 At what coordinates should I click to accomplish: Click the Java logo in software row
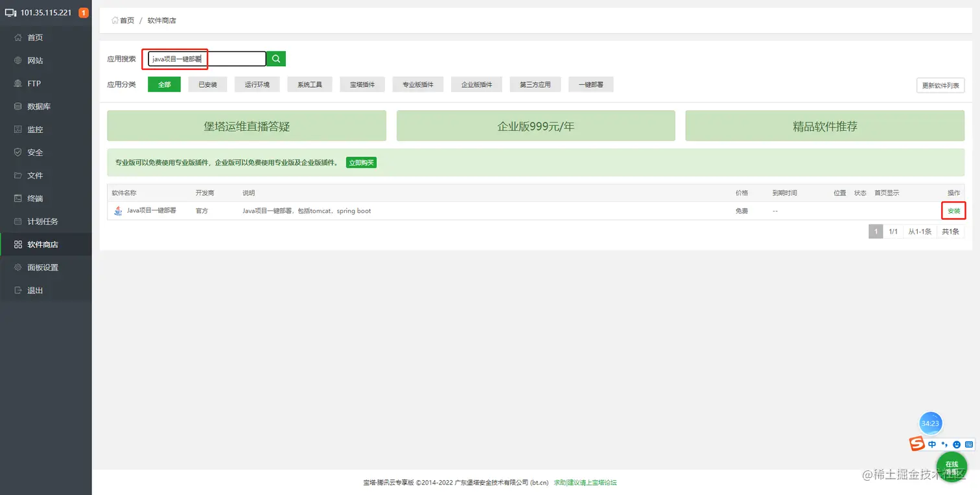pos(118,211)
